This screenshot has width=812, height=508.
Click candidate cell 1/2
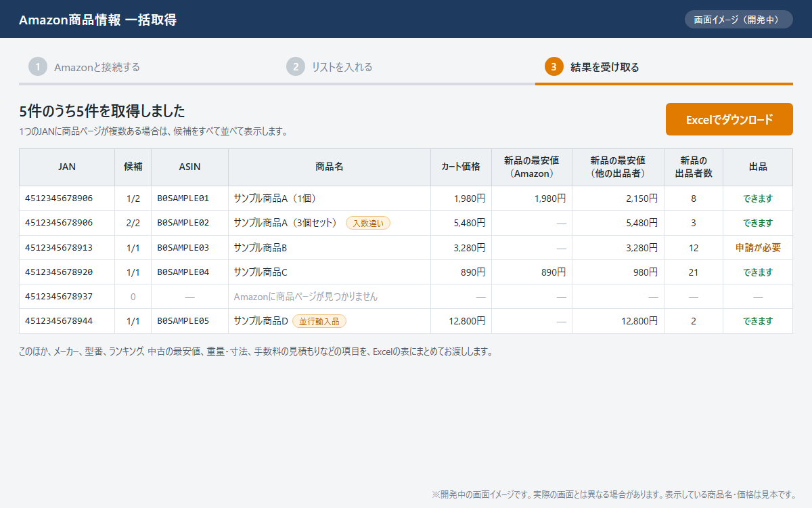click(133, 198)
